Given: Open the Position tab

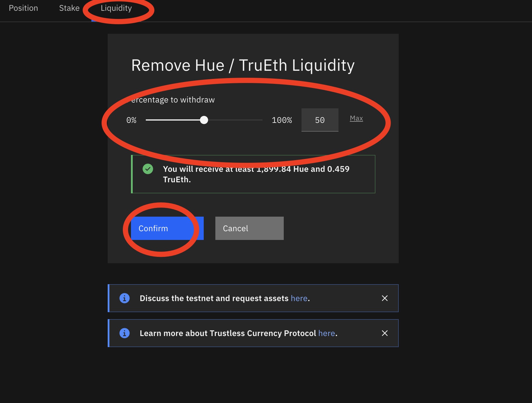Looking at the screenshot, I should click(23, 8).
